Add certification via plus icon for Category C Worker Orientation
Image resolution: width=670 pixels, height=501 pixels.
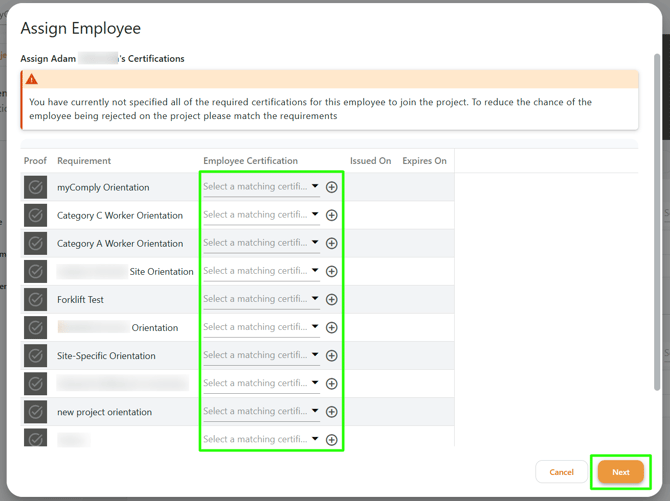click(x=332, y=215)
